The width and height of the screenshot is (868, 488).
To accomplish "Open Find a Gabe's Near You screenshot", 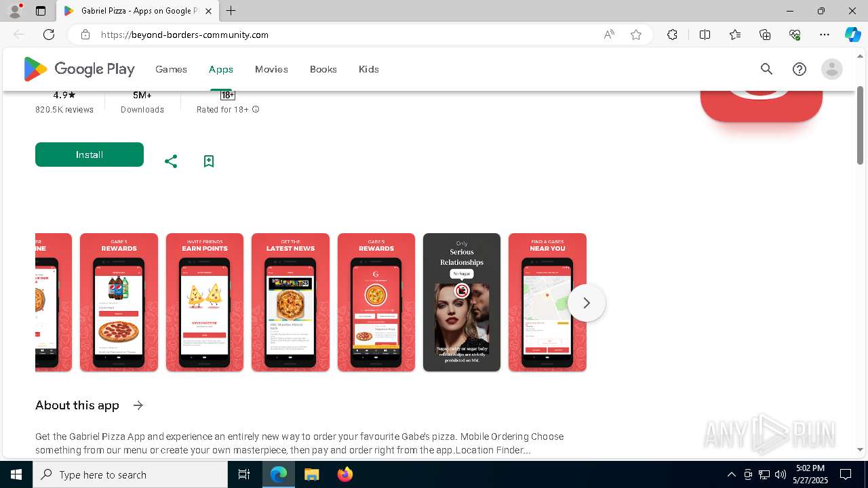I will pyautogui.click(x=547, y=302).
